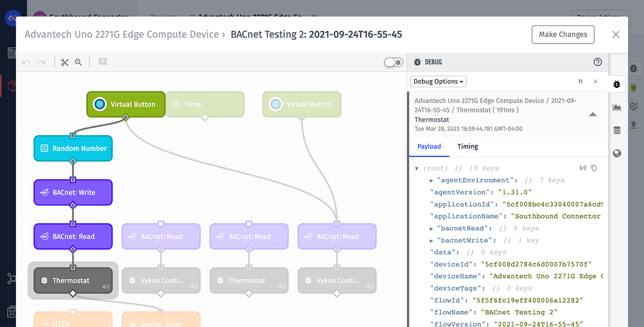The image size is (644, 327).
Task: Copy the root payload to clipboard
Action: [594, 168]
